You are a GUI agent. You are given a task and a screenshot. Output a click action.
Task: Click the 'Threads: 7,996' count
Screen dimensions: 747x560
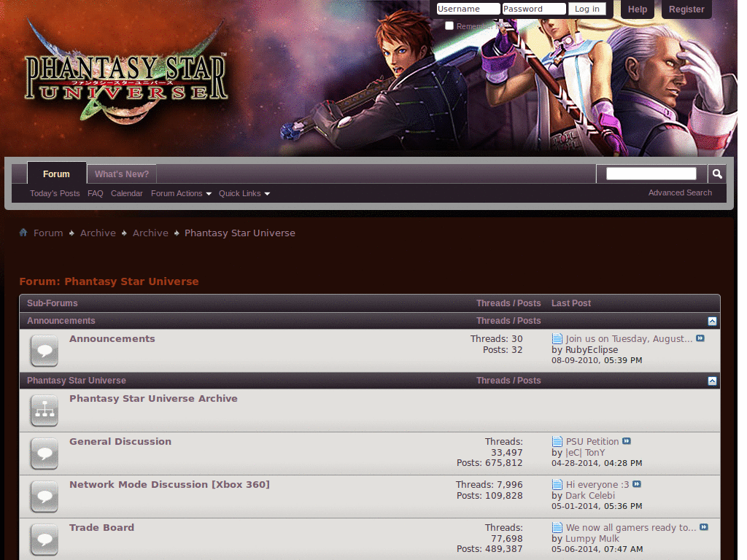click(489, 484)
